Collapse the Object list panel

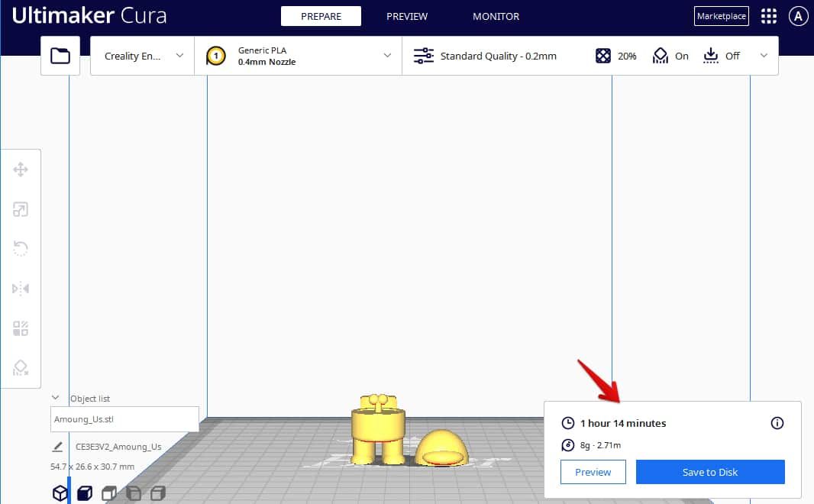pyautogui.click(x=55, y=398)
